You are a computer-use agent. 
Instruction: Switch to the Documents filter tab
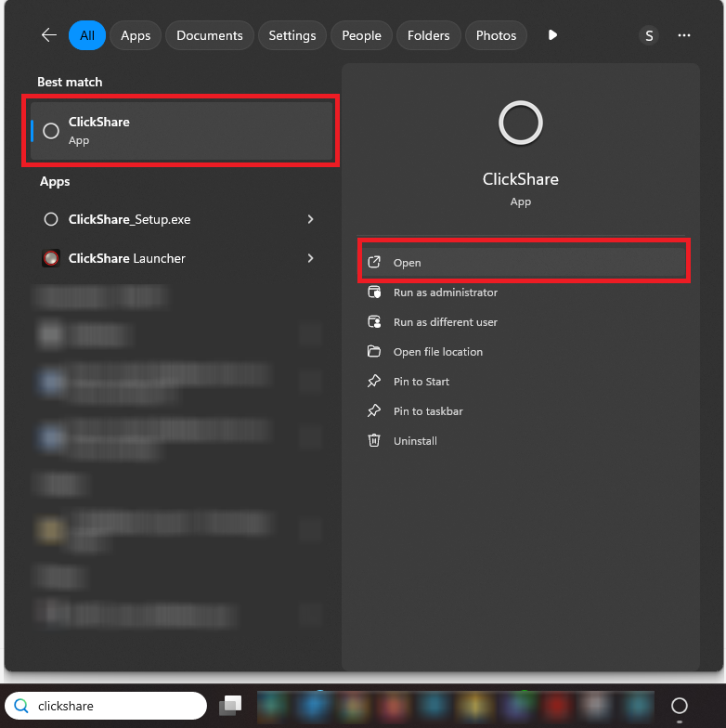[210, 35]
